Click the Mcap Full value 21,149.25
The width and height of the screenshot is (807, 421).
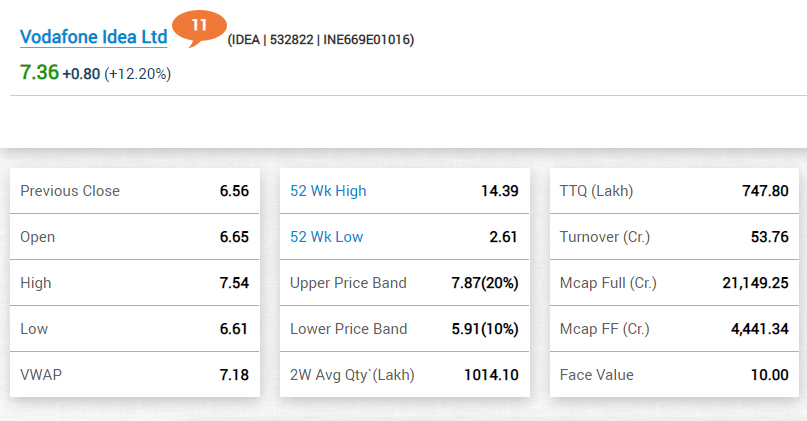755,283
